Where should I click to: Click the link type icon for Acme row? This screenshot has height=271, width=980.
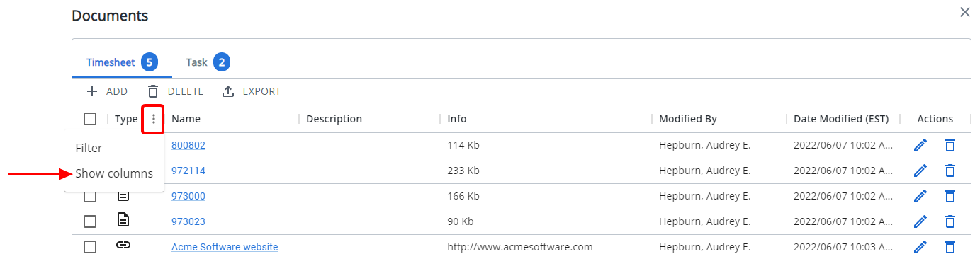tap(123, 246)
